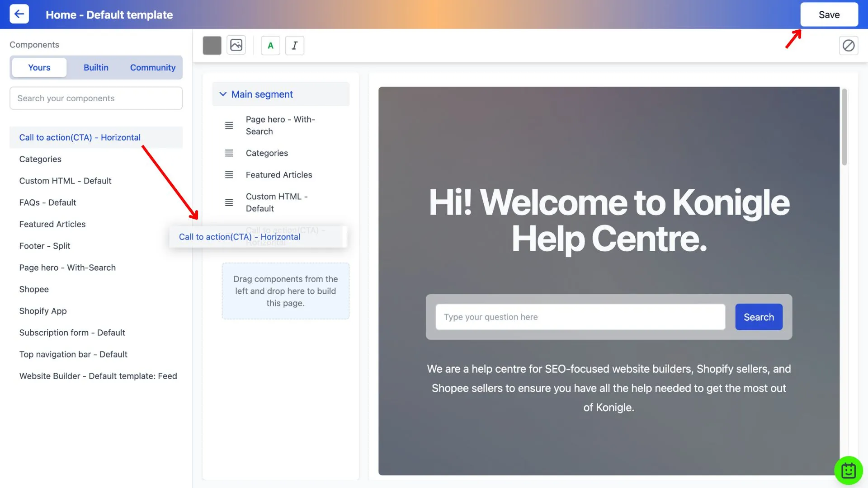Click the drag handle beside Categories segment

(x=229, y=153)
